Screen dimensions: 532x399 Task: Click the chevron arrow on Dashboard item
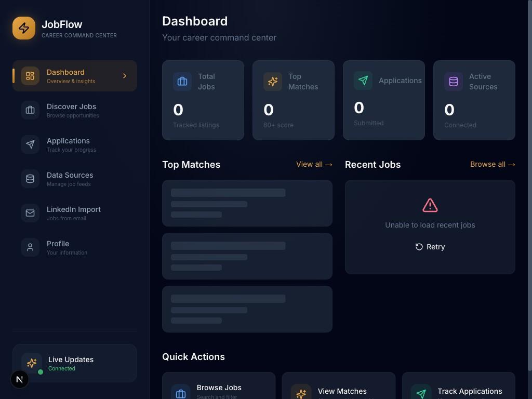click(125, 76)
